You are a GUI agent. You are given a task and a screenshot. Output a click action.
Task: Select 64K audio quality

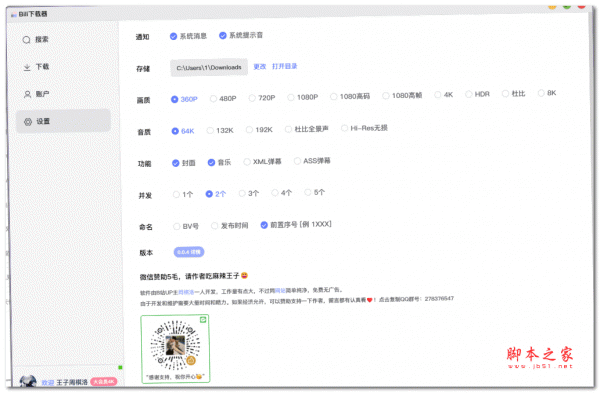point(183,131)
